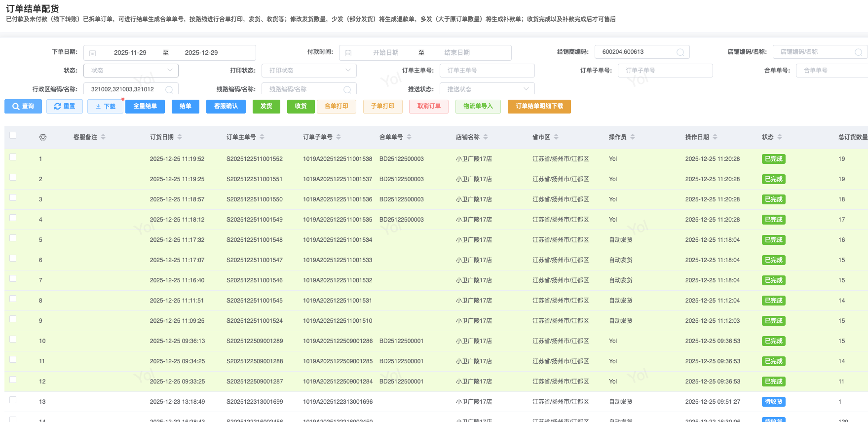Click search icon in 经销商编码 field
This screenshot has width=868, height=422.
[x=680, y=52]
